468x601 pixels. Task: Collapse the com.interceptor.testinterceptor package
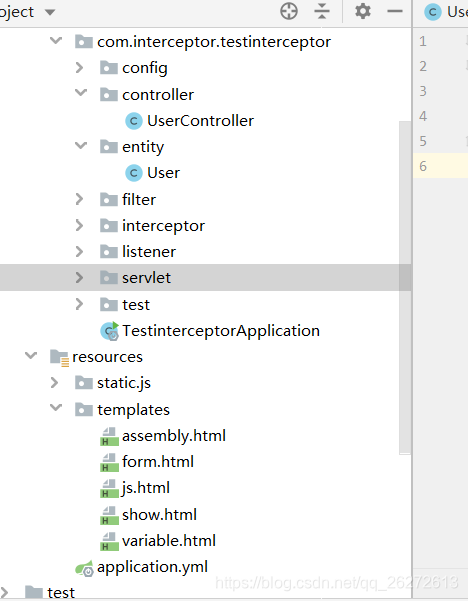pos(56,40)
